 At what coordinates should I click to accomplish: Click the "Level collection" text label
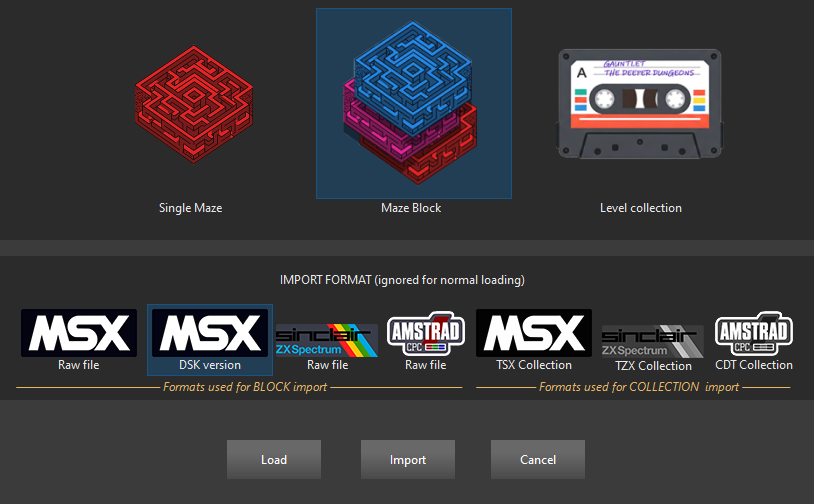coord(641,208)
